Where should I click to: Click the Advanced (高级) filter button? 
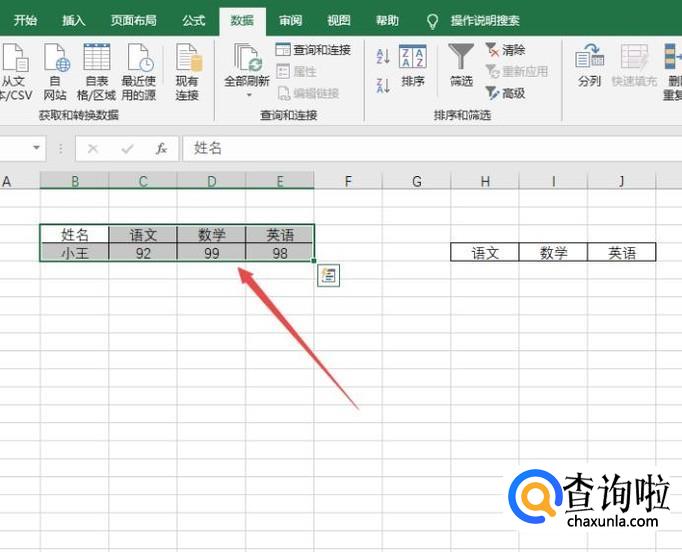tap(505, 93)
